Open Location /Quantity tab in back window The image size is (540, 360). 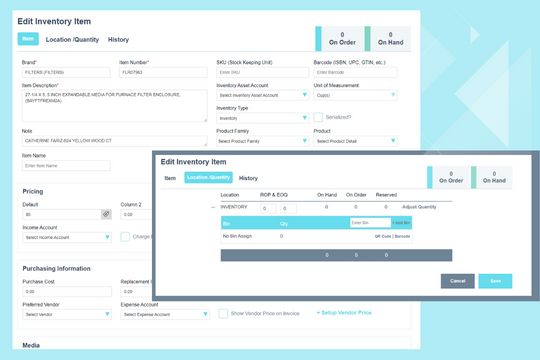72,40
